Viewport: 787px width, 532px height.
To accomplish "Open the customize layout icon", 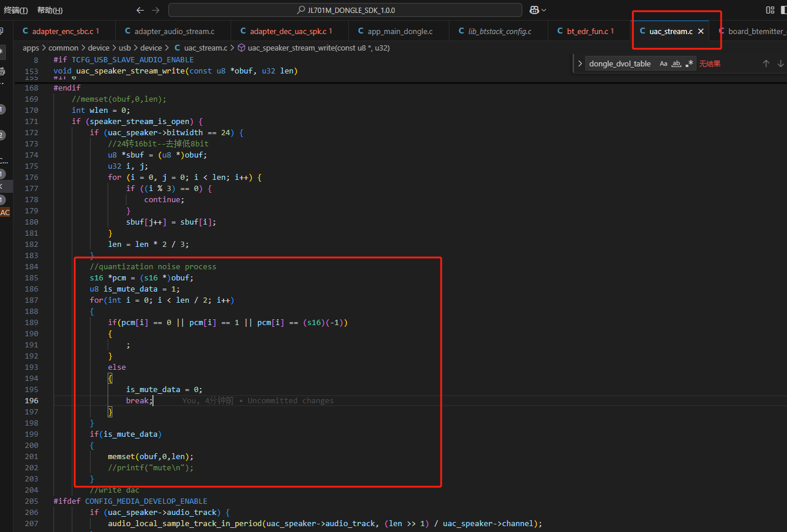I will (770, 10).
